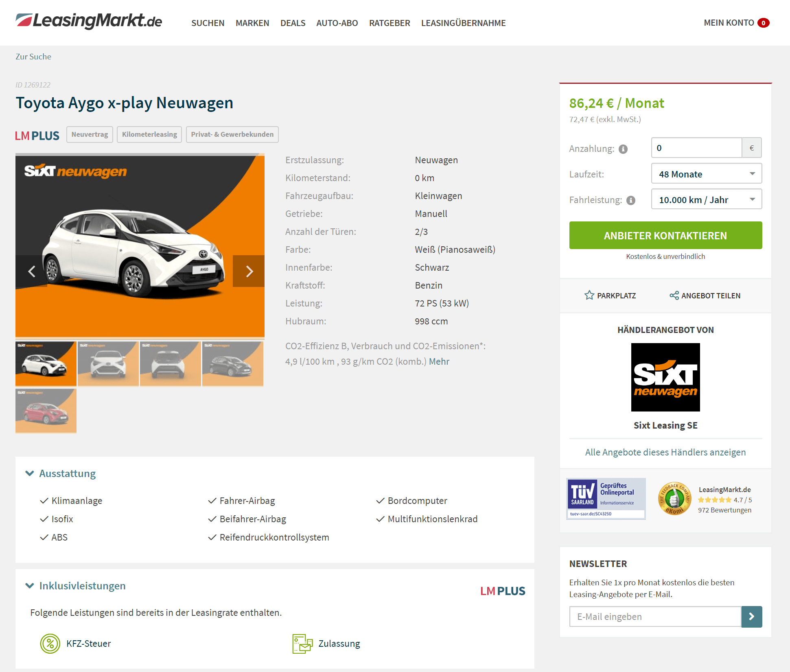Select the dark grey car thumbnail
The width and height of the screenshot is (790, 672).
(x=233, y=363)
